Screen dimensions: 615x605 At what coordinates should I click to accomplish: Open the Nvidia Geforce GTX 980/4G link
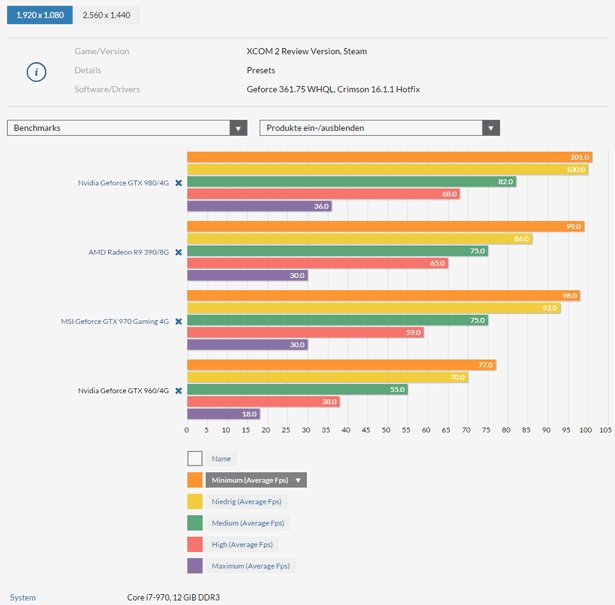tap(124, 183)
